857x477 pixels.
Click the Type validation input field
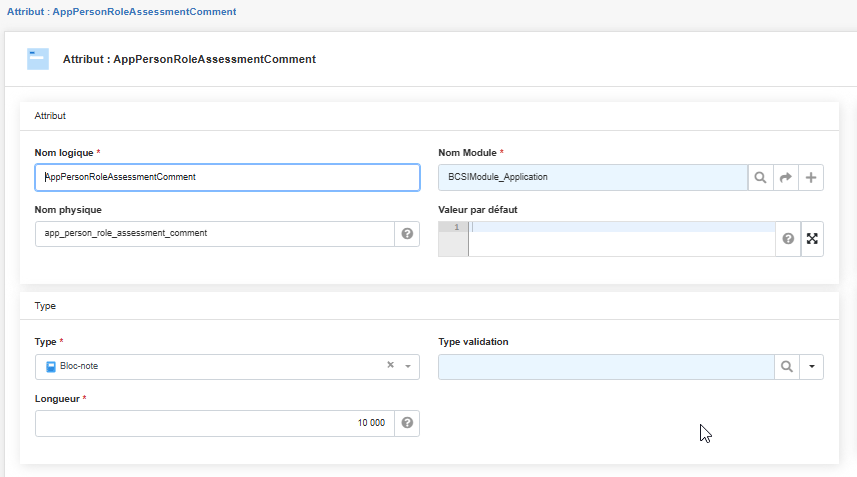[605, 367]
